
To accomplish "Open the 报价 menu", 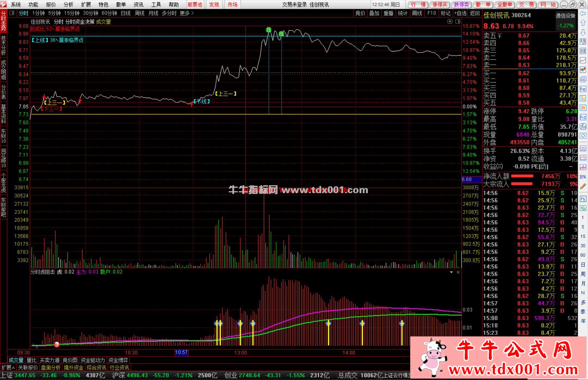I will pyautogui.click(x=51, y=5).
